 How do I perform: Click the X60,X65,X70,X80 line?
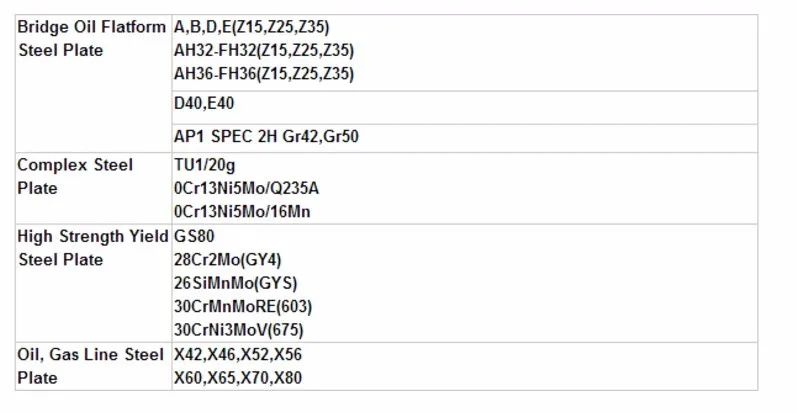point(238,378)
